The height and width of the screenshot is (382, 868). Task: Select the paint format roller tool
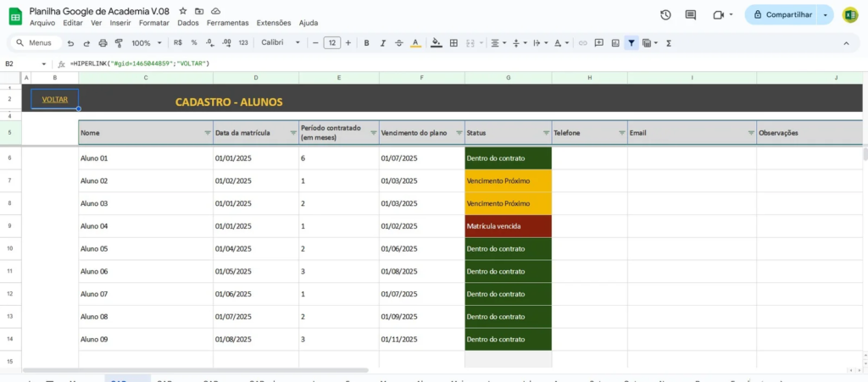tap(119, 43)
